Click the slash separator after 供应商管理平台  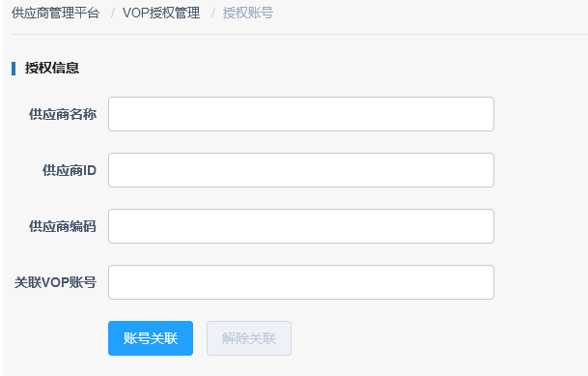click(x=112, y=14)
